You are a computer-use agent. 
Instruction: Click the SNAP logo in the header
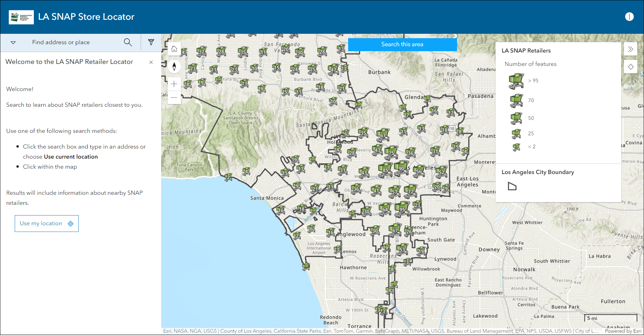(x=21, y=17)
